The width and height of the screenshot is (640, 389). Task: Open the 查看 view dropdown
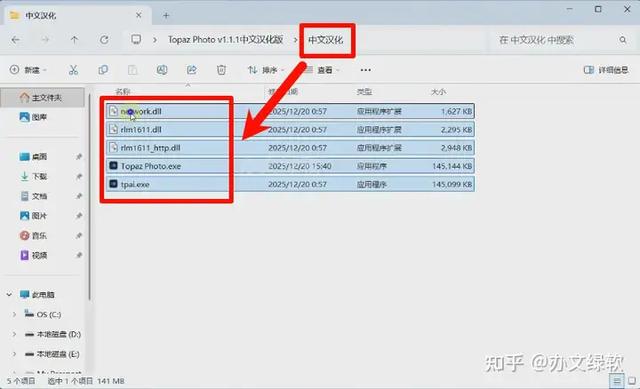point(322,70)
